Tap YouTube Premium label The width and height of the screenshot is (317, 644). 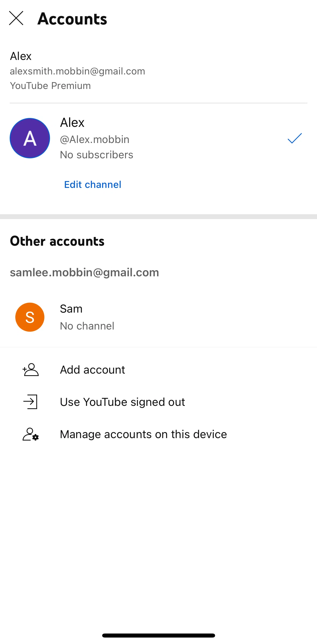[x=50, y=86]
